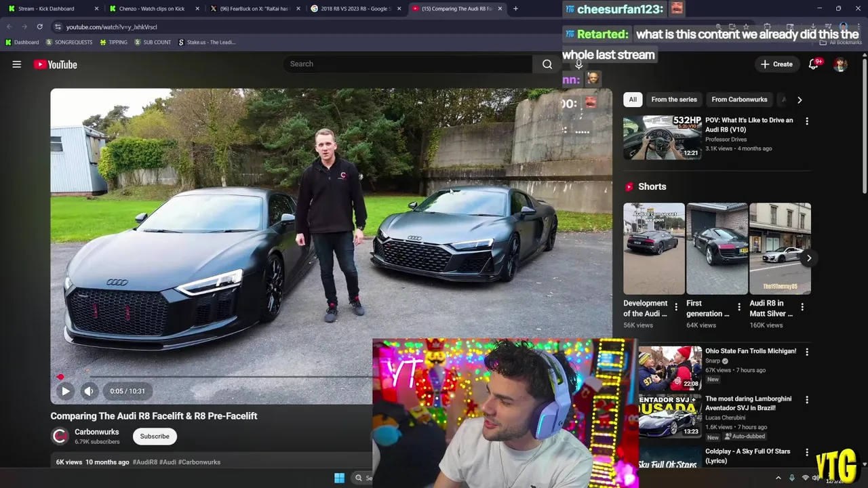The height and width of the screenshot is (488, 868).
Task: Open options for Coldplay video
Action: click(807, 453)
